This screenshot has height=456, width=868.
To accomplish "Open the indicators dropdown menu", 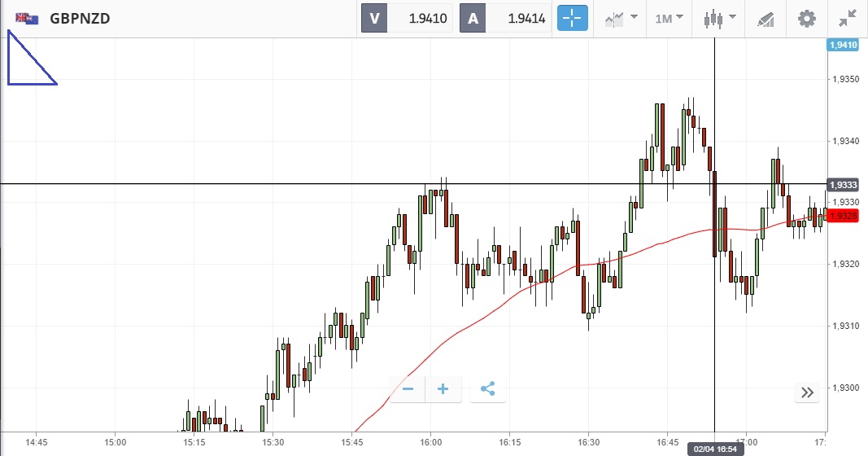I will [x=620, y=18].
